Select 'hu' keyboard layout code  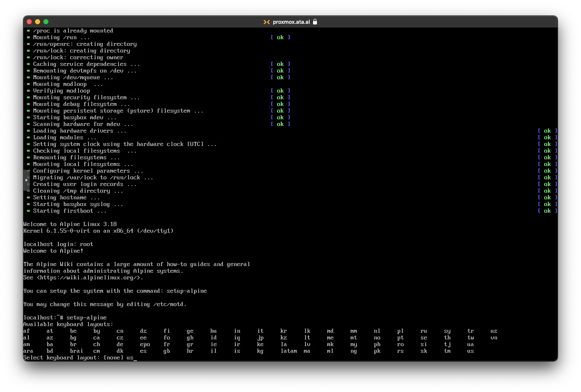tap(214, 331)
